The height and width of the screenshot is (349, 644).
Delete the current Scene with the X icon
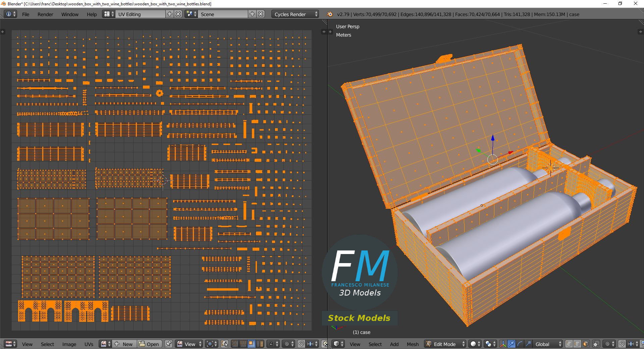(x=261, y=14)
